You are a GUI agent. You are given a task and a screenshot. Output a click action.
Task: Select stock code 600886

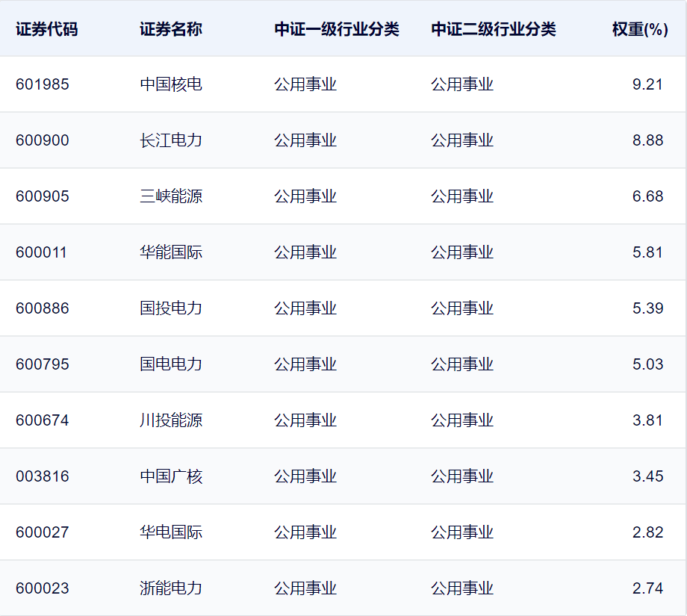(43, 308)
